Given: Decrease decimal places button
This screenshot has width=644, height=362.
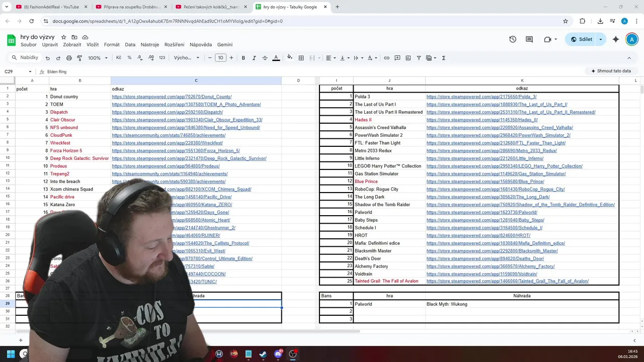Looking at the screenshot, I should pyautogui.click(x=140, y=58).
